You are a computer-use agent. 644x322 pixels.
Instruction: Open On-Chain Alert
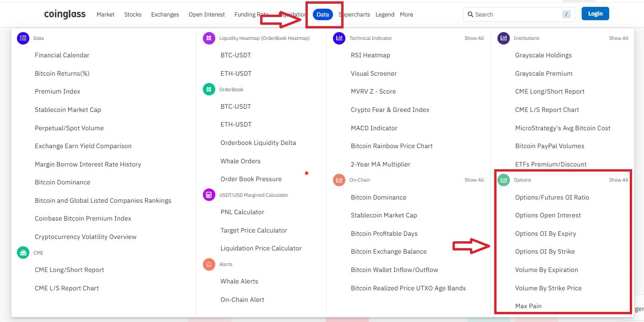(x=242, y=300)
